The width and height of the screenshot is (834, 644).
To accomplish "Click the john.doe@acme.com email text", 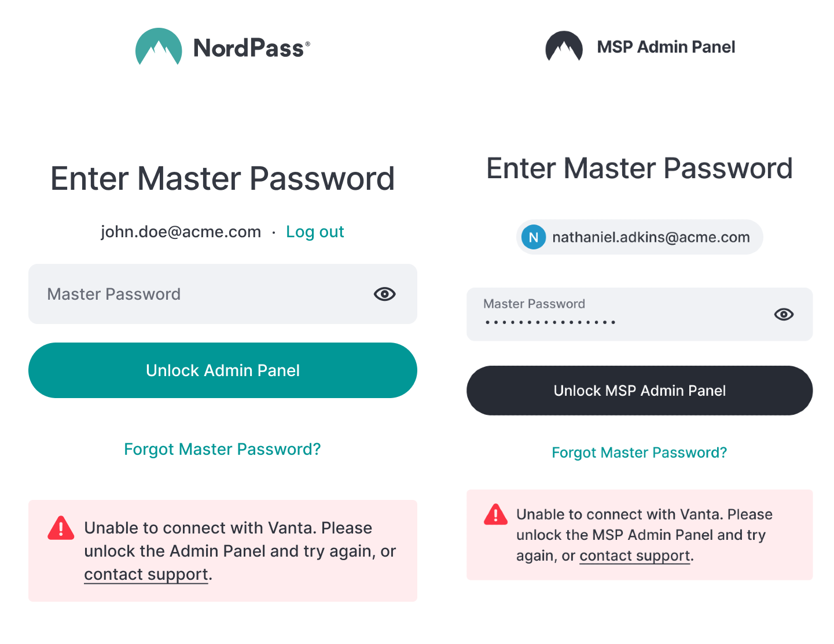I will click(181, 232).
